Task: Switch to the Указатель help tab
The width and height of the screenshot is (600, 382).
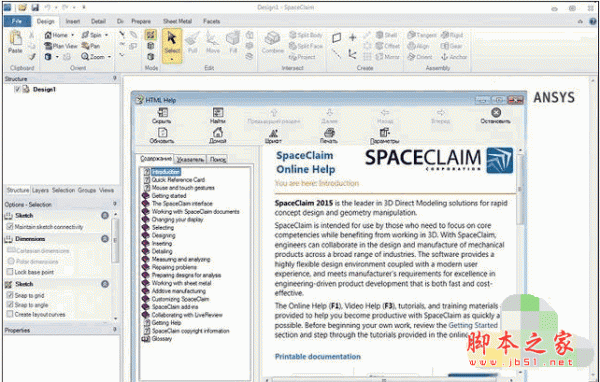Action: pos(190,159)
